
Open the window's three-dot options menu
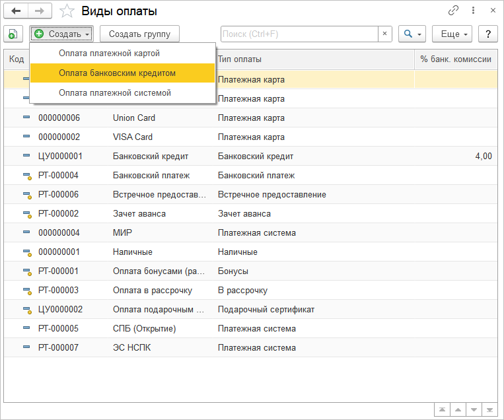tap(473, 11)
